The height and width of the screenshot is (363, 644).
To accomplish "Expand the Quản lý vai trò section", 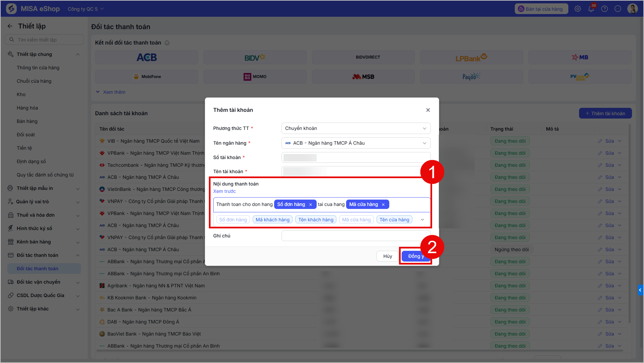I will click(x=78, y=202).
